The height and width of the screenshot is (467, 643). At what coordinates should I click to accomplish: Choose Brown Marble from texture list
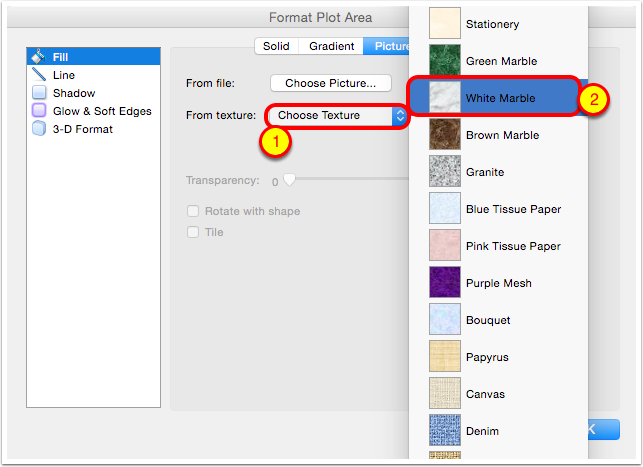[502, 135]
